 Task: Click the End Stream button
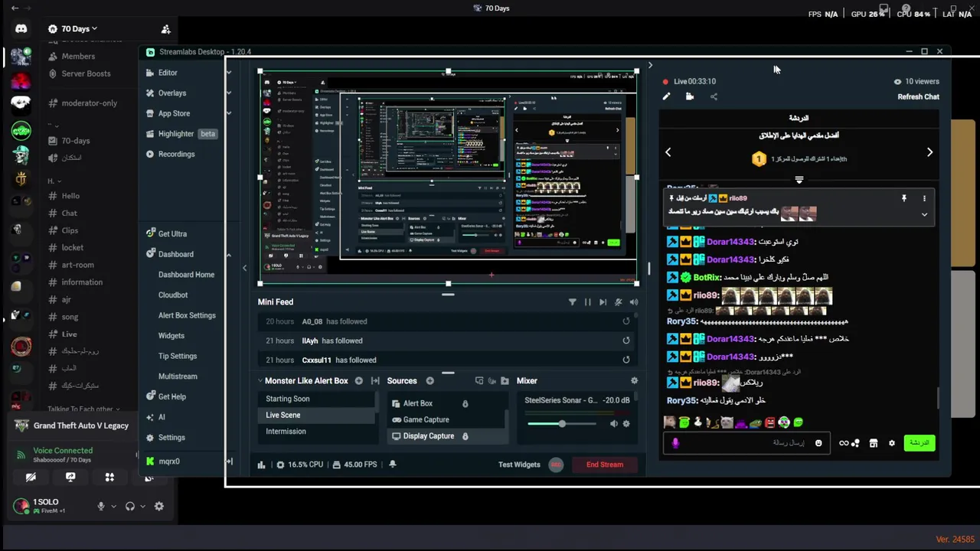604,465
